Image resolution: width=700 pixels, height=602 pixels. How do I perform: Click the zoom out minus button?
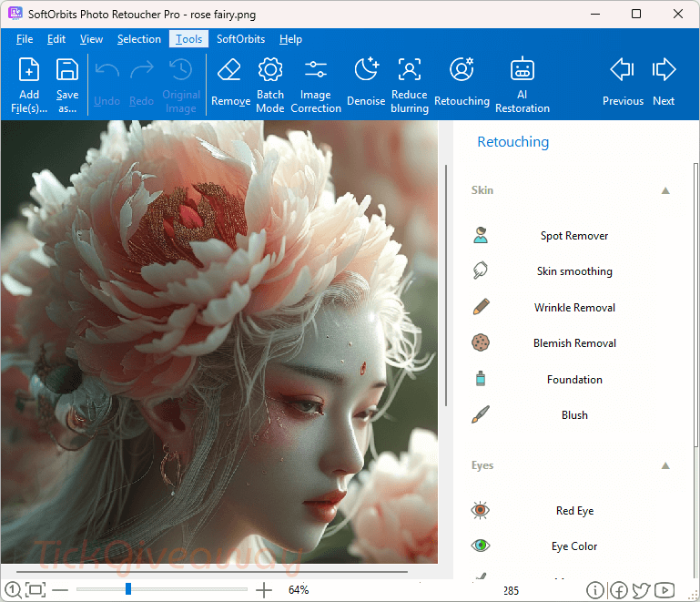(60, 590)
